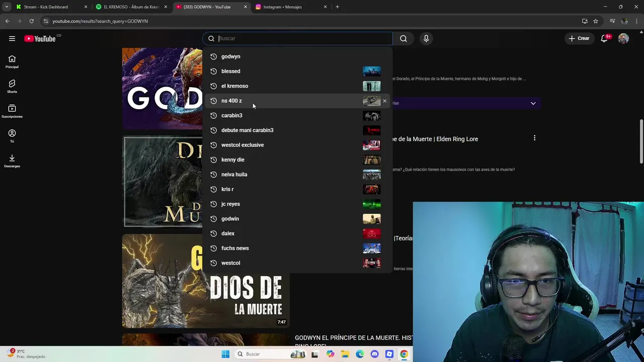Click the Windows taskbar Buscar search box
644x362 pixels.
[x=271, y=354]
